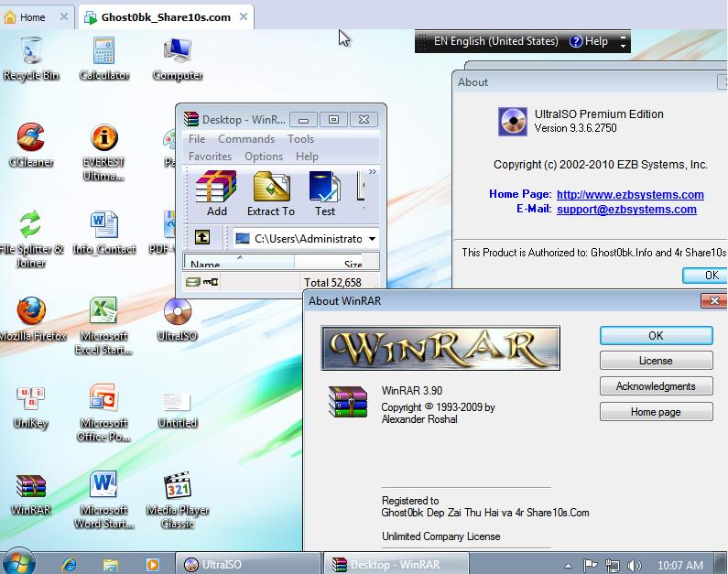Click the Test toolbar icon in WinRAR
This screenshot has height=574, width=728.
(324, 193)
